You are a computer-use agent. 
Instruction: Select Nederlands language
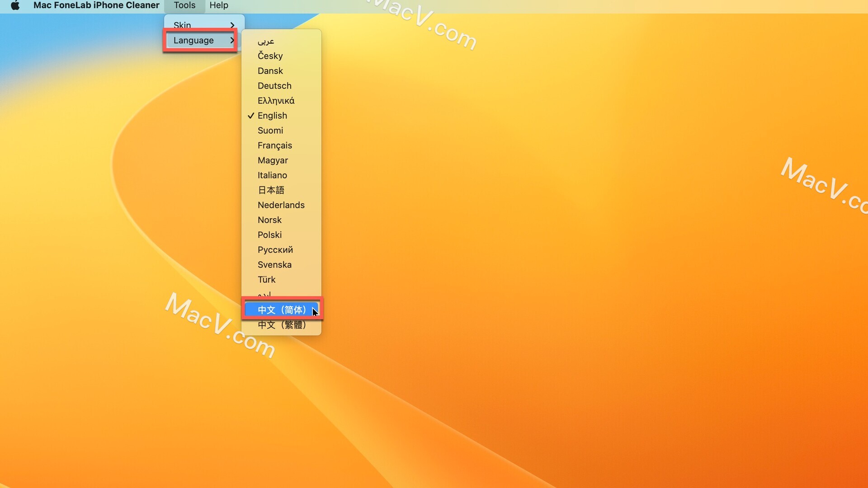point(281,205)
